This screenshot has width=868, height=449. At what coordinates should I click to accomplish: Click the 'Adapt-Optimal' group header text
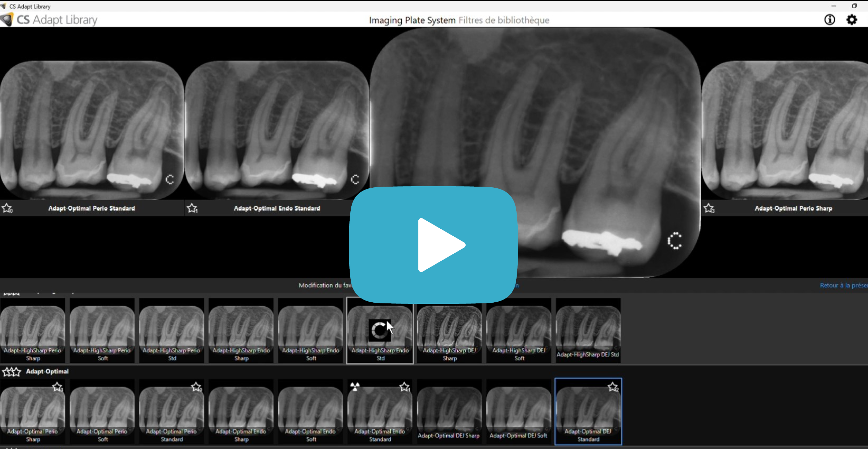tap(47, 372)
